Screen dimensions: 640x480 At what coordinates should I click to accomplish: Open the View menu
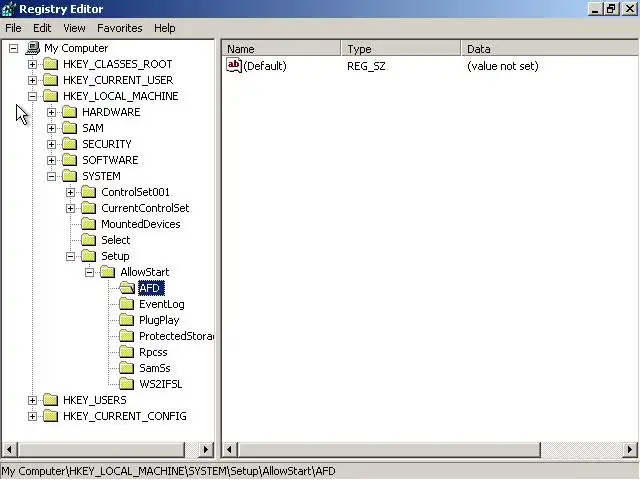pos(74,28)
